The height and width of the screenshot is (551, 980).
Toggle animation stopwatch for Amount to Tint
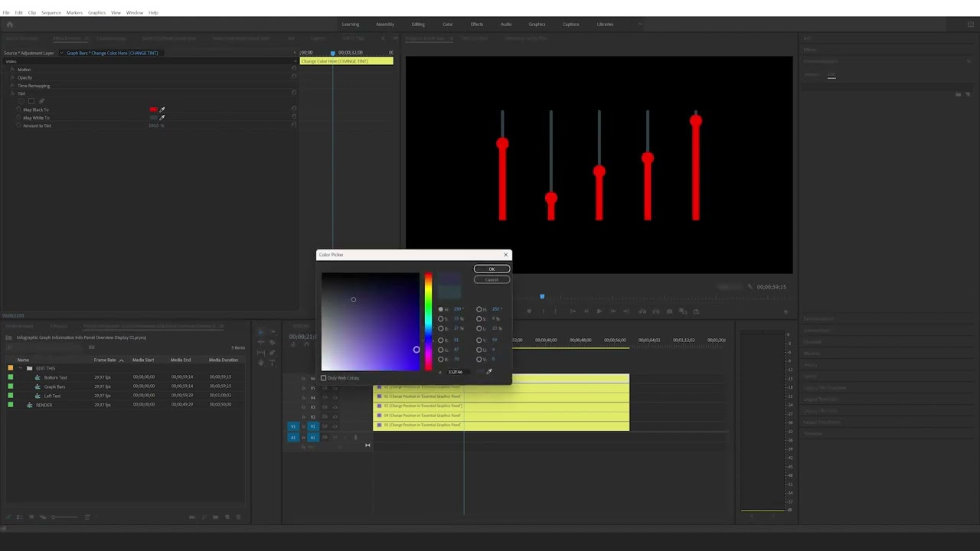pyautogui.click(x=18, y=126)
